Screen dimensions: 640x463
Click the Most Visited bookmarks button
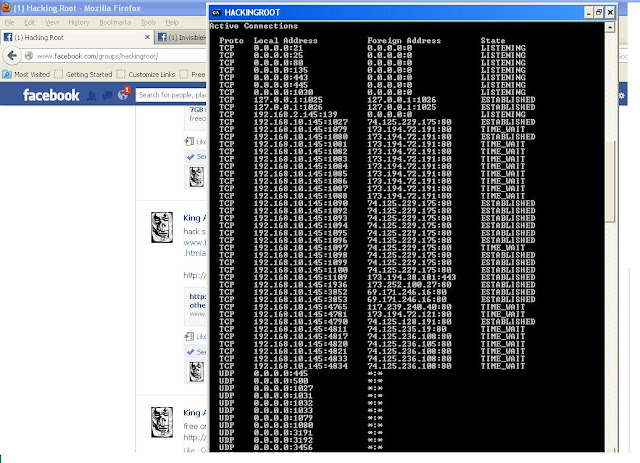tap(26, 74)
